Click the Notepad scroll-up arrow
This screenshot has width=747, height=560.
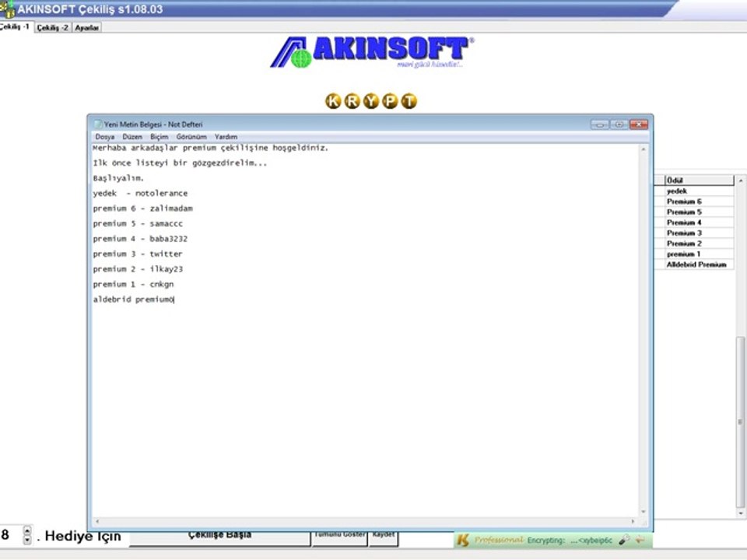(644, 149)
